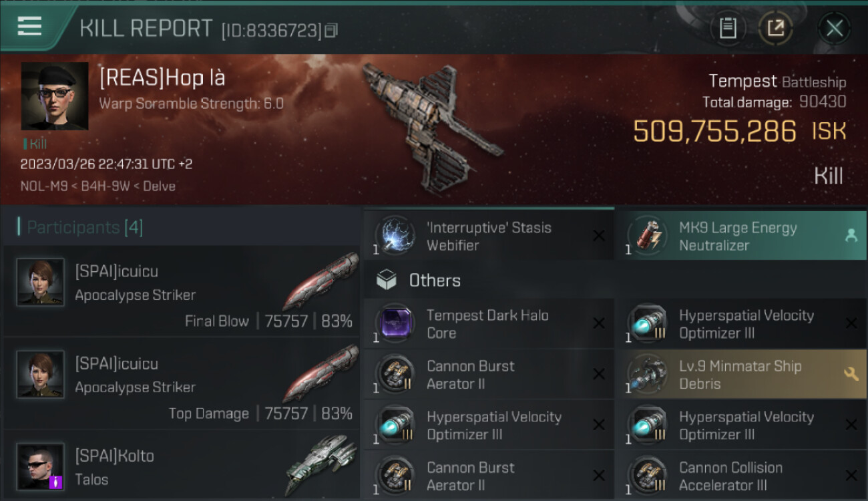Open Kolto's character portrait
Screen dimensions: 868x501
click(x=40, y=466)
